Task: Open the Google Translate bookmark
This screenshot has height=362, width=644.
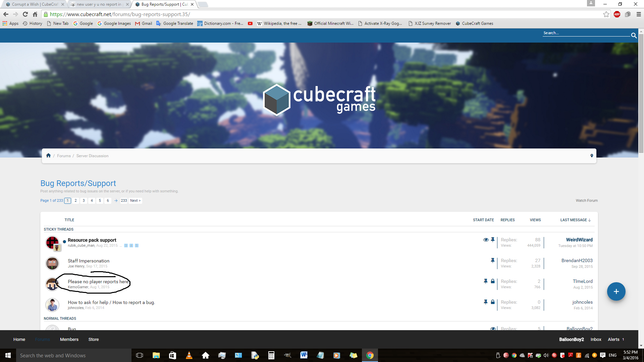Action: click(175, 23)
